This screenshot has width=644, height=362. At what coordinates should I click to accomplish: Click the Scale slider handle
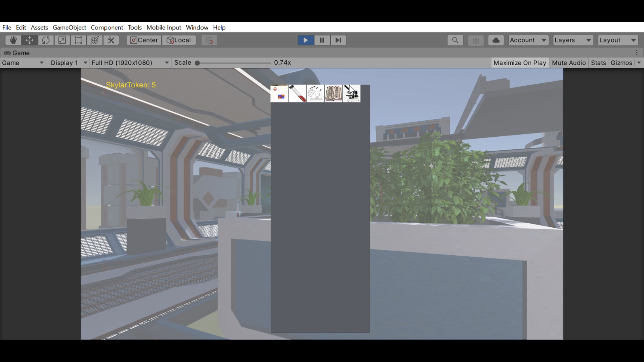pos(197,63)
